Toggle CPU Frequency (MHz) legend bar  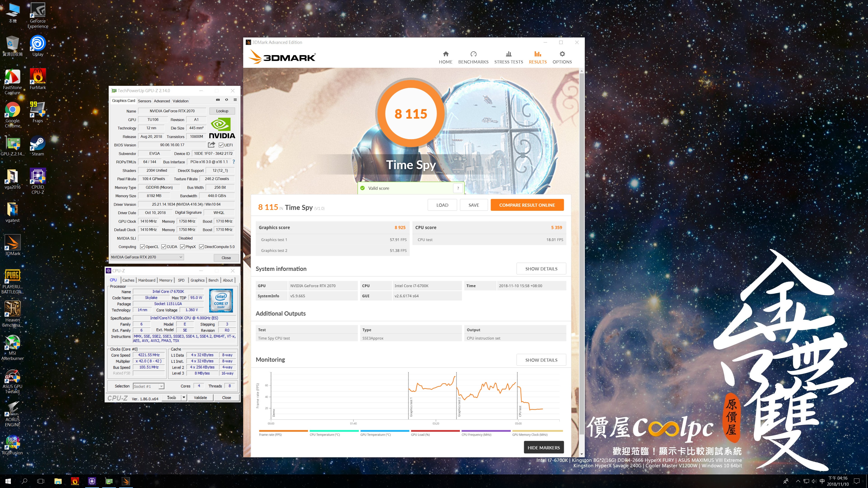pyautogui.click(x=486, y=431)
